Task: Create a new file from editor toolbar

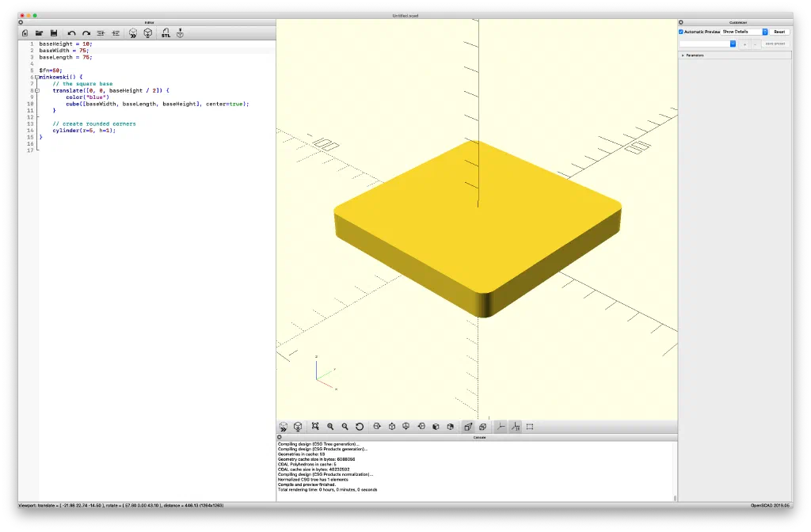Action: pos(25,33)
